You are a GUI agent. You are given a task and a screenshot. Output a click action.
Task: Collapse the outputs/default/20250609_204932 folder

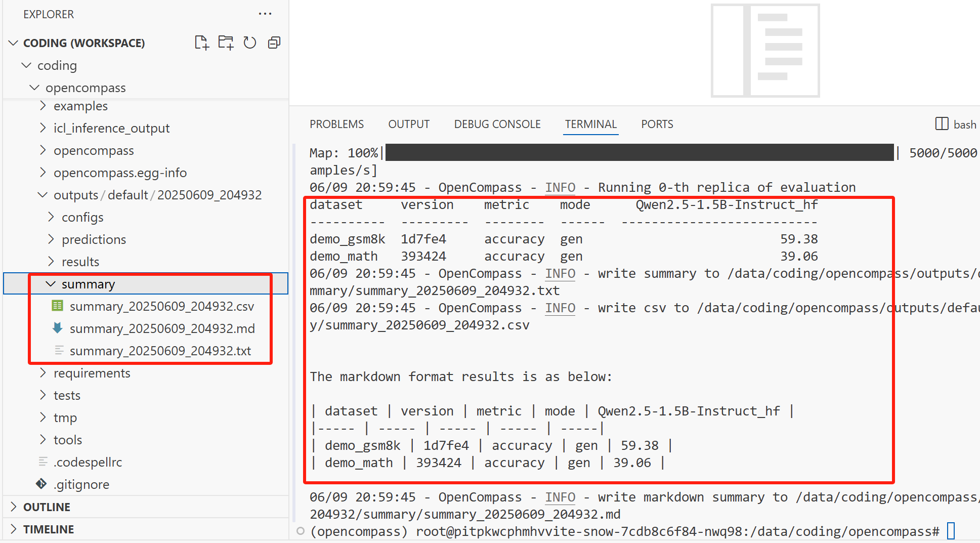tap(42, 195)
